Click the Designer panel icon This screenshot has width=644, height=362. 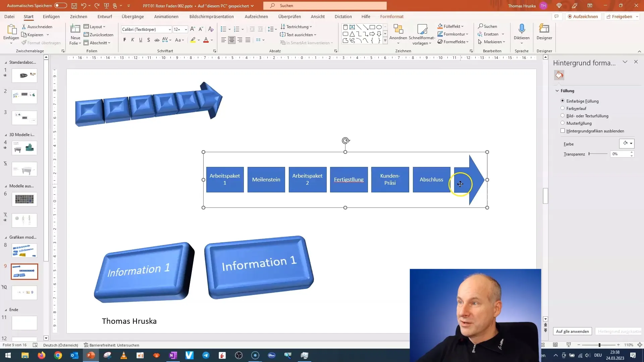click(545, 34)
